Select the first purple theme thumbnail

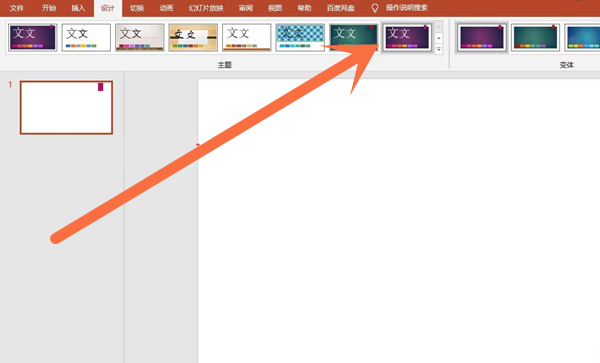point(33,37)
